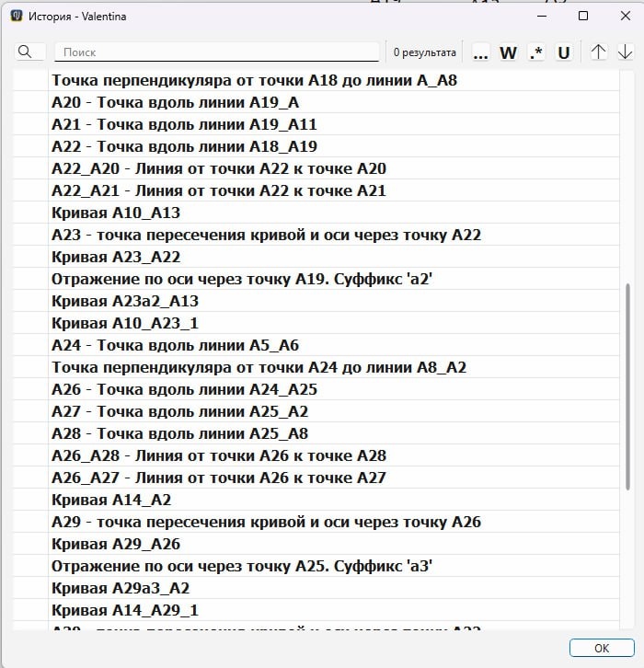Minimize the История window
644x668 pixels.
[542, 17]
